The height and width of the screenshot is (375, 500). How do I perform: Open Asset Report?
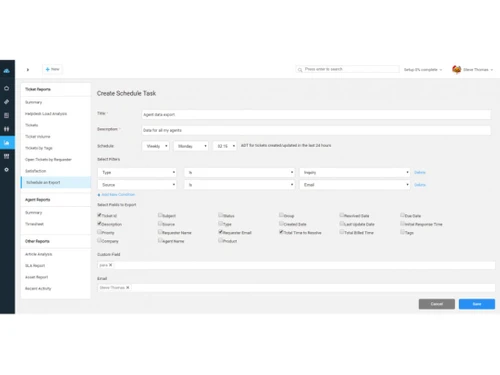click(x=37, y=277)
